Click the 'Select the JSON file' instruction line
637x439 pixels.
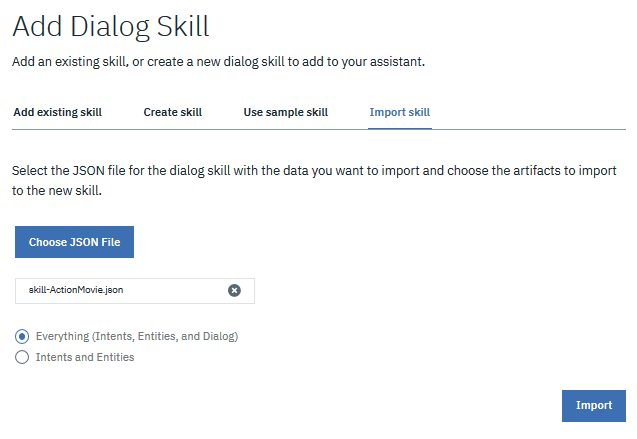(x=314, y=171)
